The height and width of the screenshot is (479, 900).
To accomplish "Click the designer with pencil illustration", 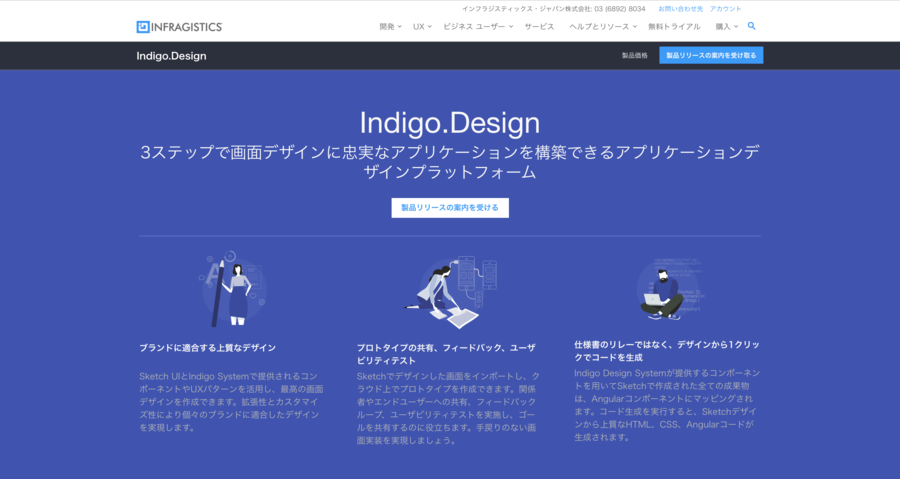I will tap(232, 289).
